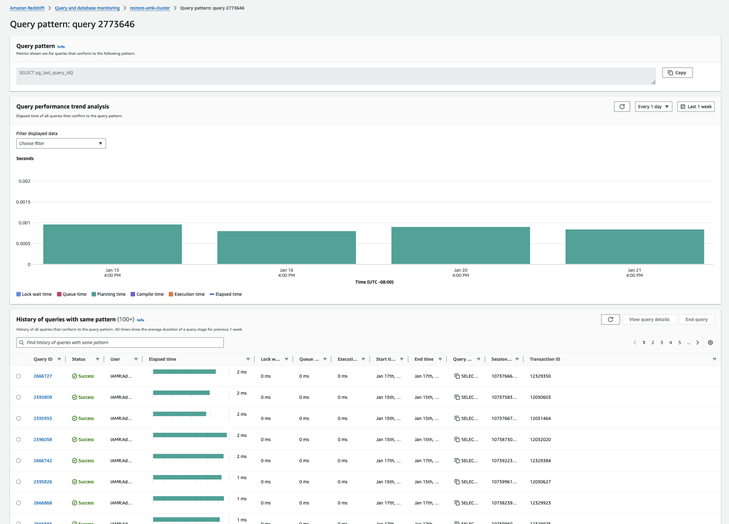
Task: Click the Planning time legend swatch
Action: tap(94, 294)
